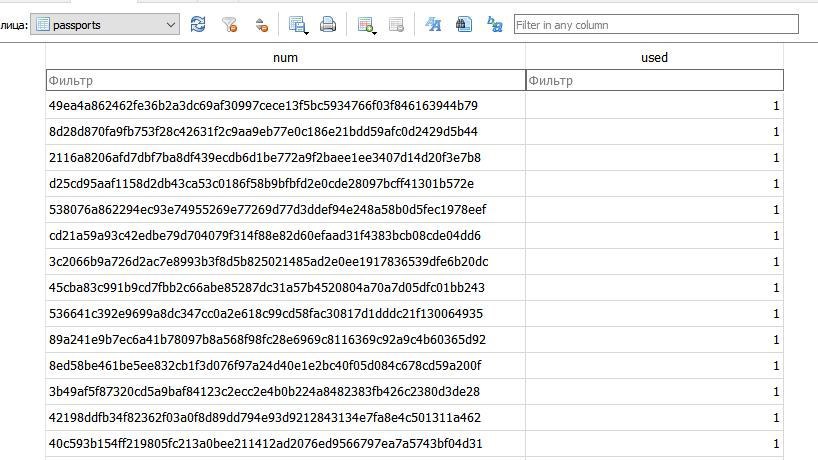Select used value in row 538076a86229
Screen dimensions: 818x460
click(x=654, y=210)
